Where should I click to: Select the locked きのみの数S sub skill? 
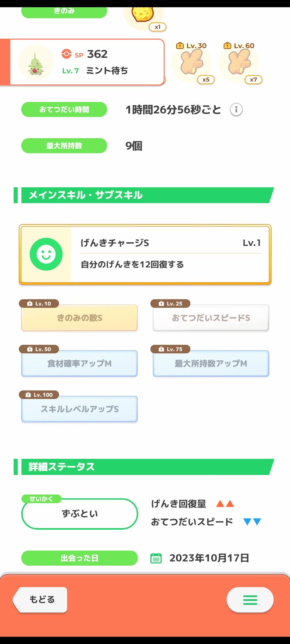click(x=79, y=318)
